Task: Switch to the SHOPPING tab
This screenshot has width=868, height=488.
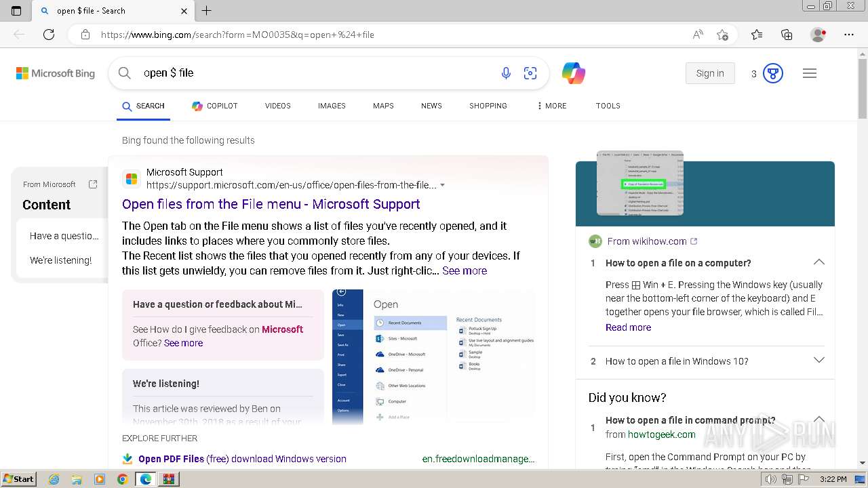Action: [488, 106]
